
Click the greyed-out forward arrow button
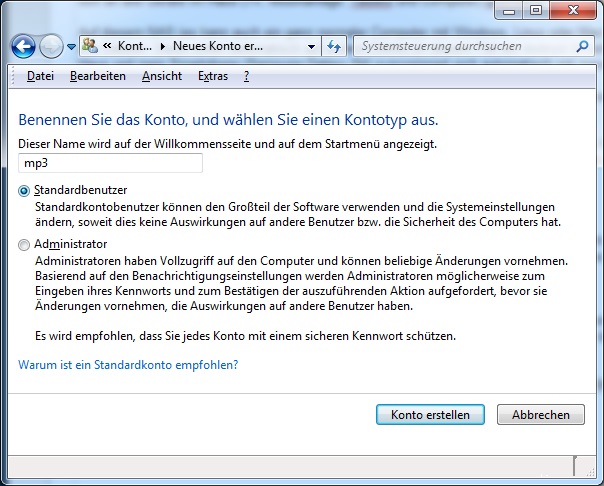[51, 46]
